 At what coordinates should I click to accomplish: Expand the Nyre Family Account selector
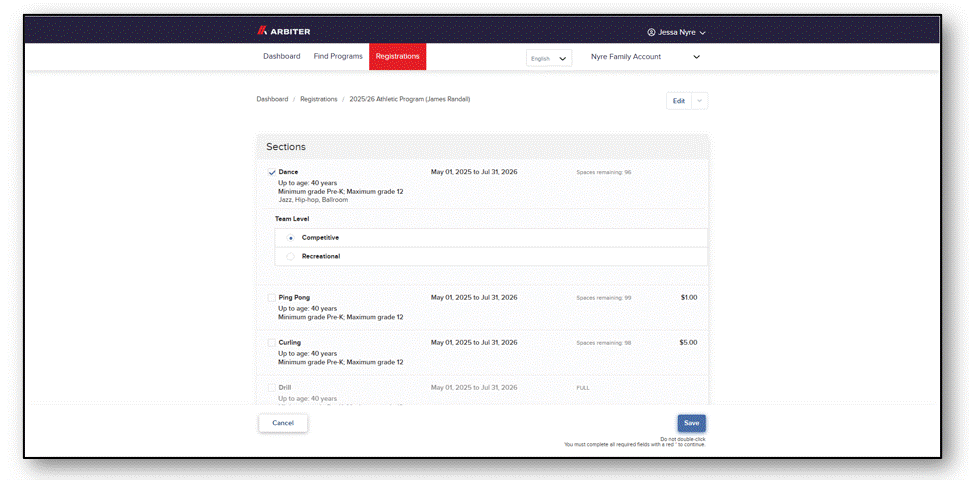[645, 57]
